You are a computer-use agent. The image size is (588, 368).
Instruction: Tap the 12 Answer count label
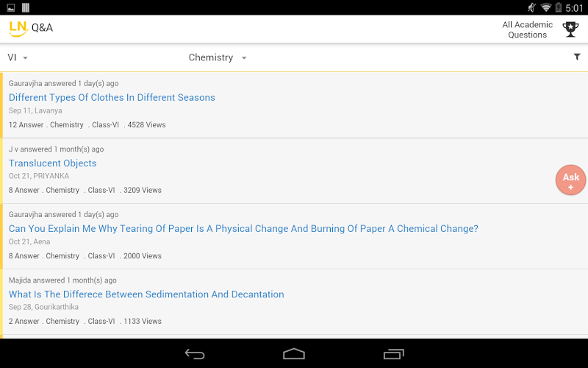coord(26,125)
